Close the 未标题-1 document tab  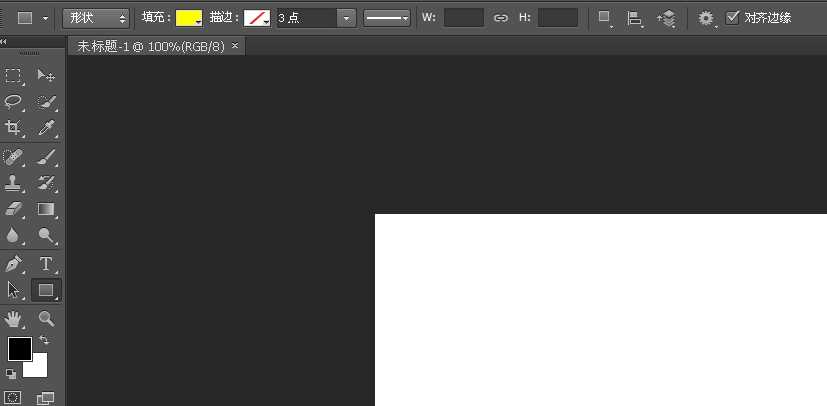(235, 47)
